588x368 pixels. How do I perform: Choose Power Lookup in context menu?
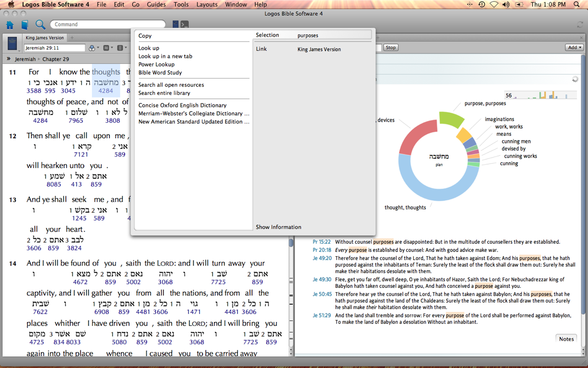coord(156,64)
